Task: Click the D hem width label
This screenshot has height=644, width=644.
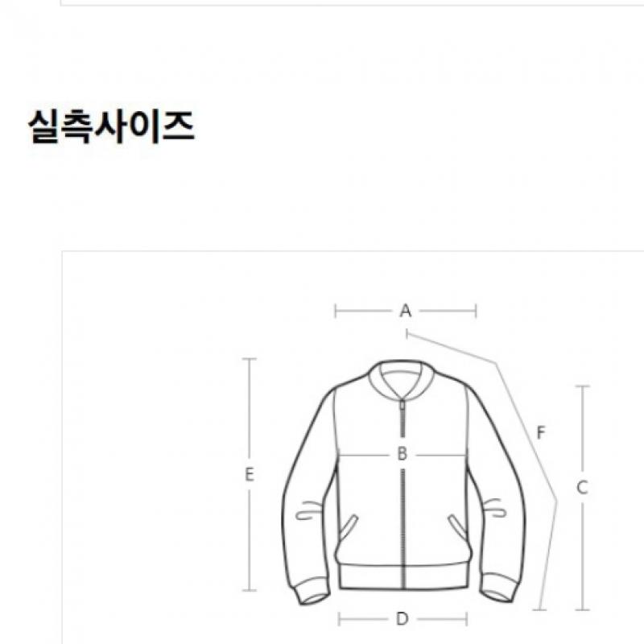Action: 402,618
